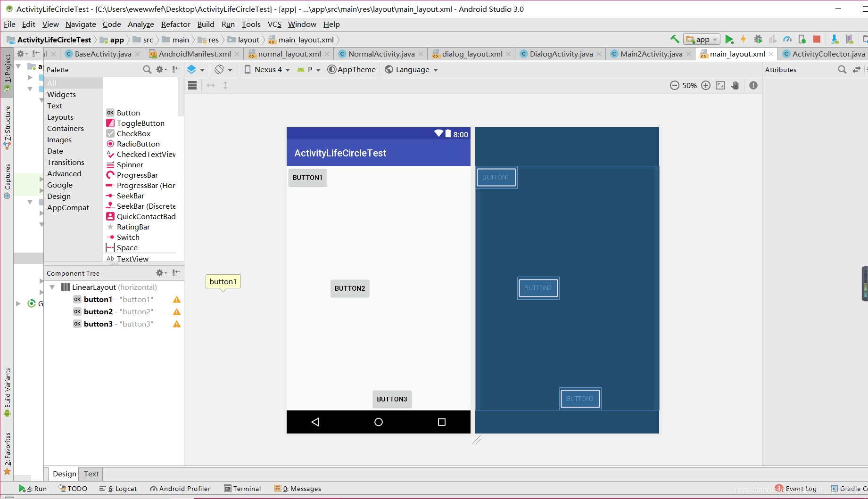
Task: Click the Apply Changes lightning icon
Action: [x=744, y=40]
